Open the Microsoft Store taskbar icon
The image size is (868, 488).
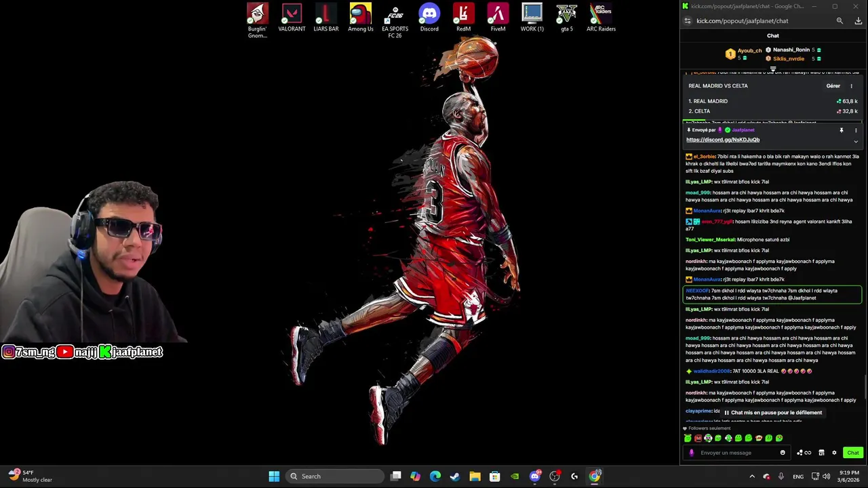pyautogui.click(x=495, y=476)
